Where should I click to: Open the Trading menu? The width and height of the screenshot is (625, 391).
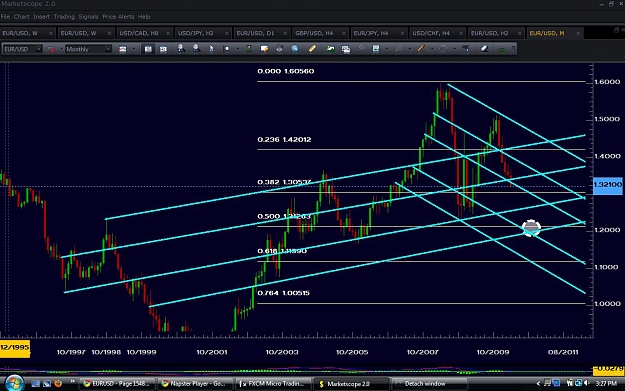pyautogui.click(x=64, y=17)
